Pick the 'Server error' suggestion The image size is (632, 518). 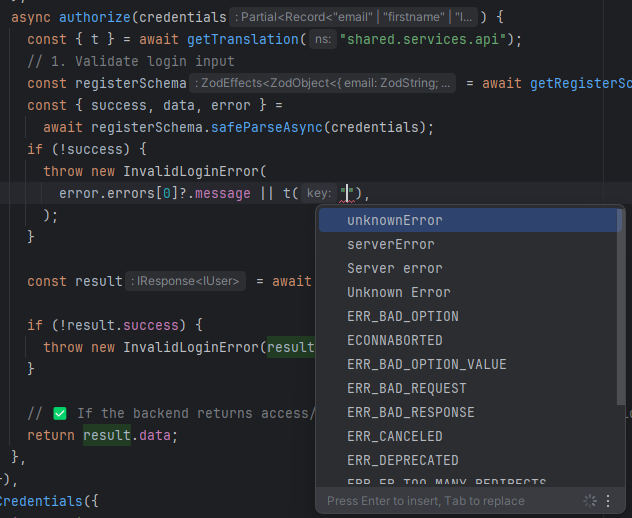tap(468, 268)
